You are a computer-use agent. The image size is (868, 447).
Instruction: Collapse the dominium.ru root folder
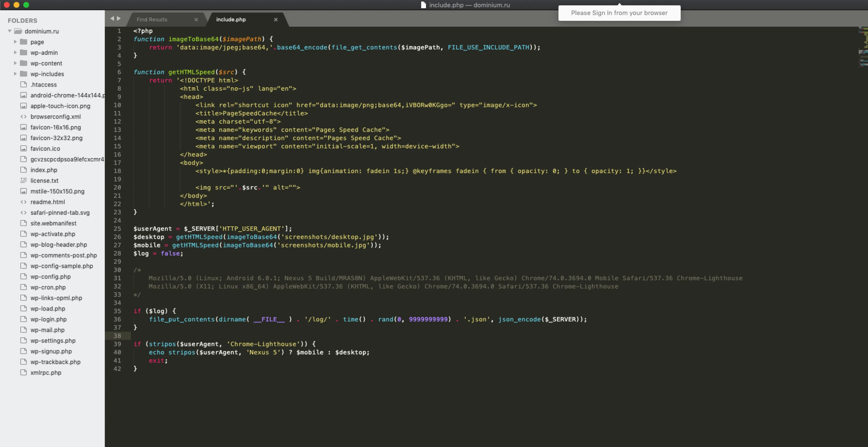(10, 31)
